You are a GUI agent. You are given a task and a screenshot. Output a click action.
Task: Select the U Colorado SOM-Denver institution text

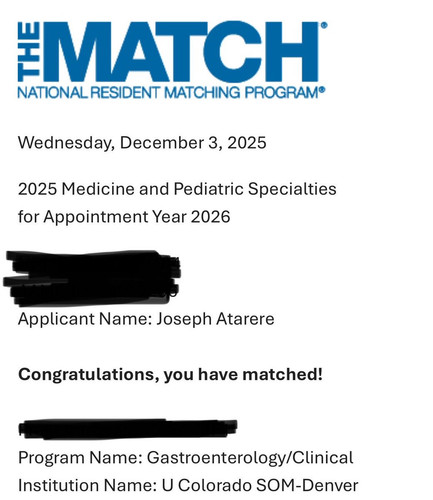260,485
